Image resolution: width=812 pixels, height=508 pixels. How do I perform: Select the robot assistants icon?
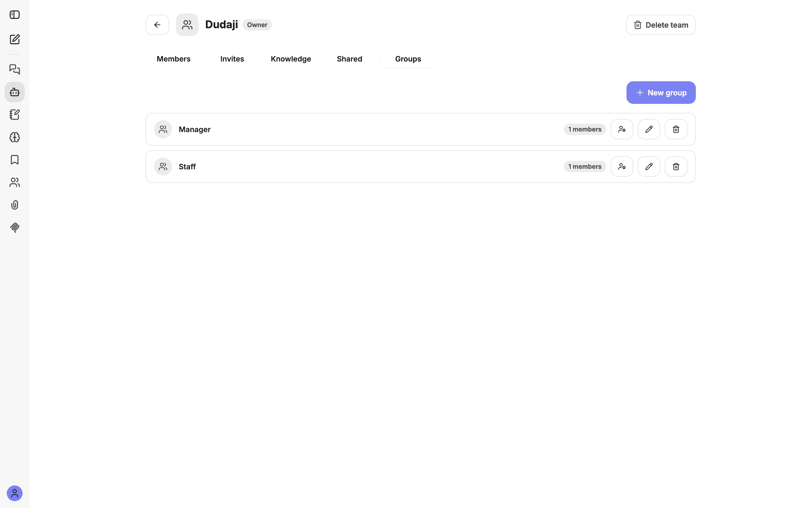14,92
